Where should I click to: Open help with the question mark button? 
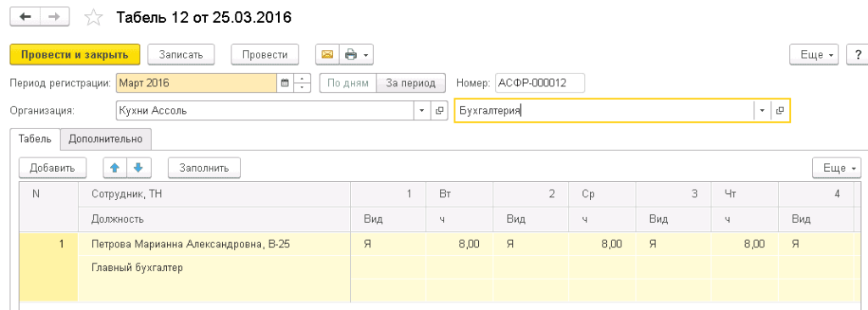(858, 55)
